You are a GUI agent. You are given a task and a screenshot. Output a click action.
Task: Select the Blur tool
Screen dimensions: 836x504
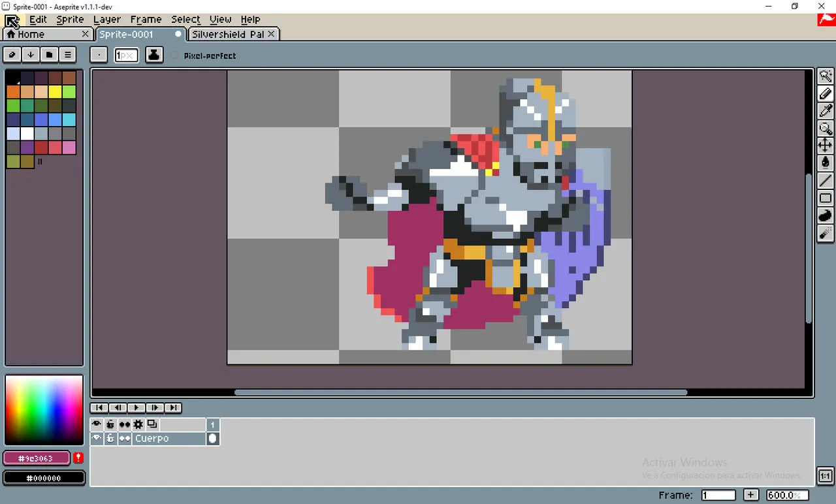point(826,233)
